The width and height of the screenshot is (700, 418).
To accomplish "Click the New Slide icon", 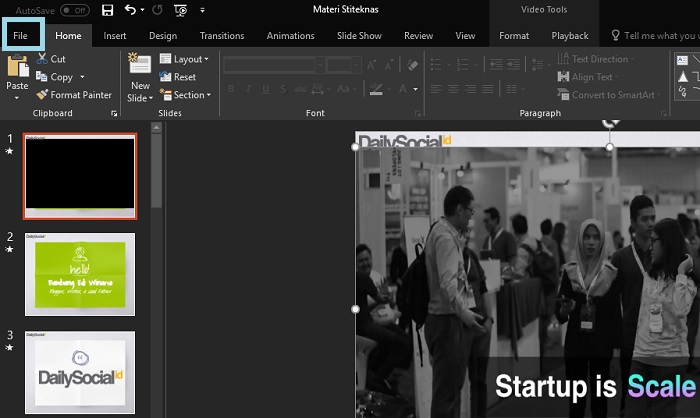I will (140, 63).
